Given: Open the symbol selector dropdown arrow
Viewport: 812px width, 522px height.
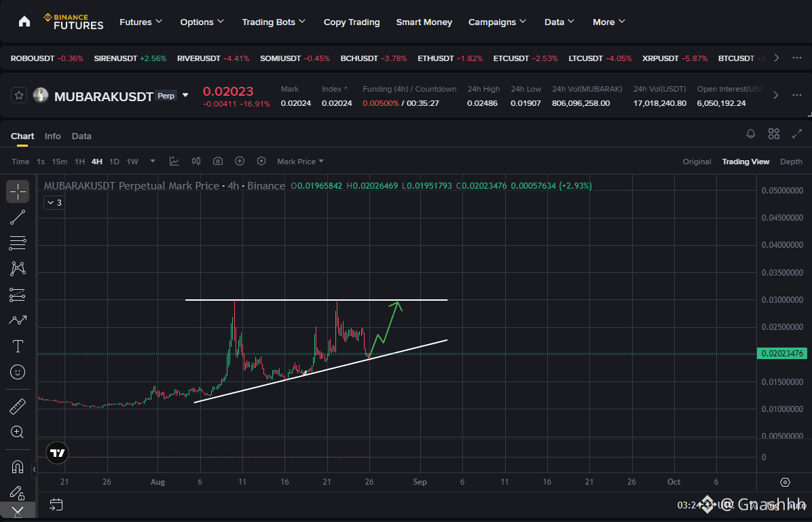Looking at the screenshot, I should click(185, 95).
